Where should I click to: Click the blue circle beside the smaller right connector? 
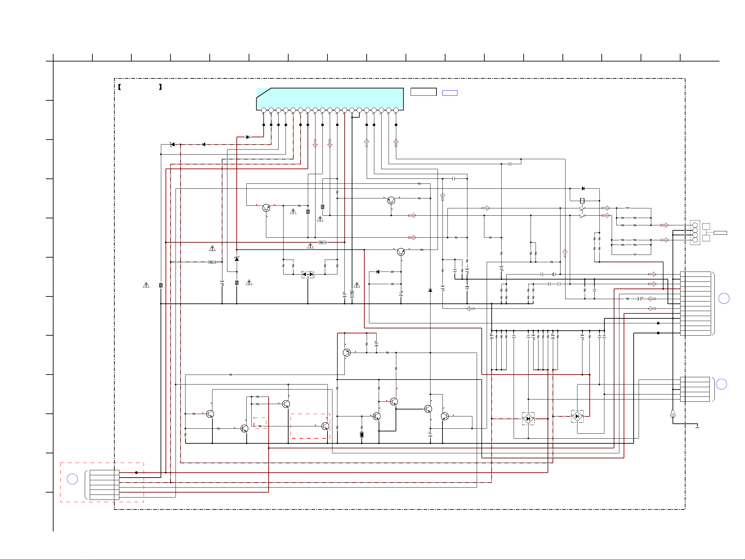pos(721,384)
